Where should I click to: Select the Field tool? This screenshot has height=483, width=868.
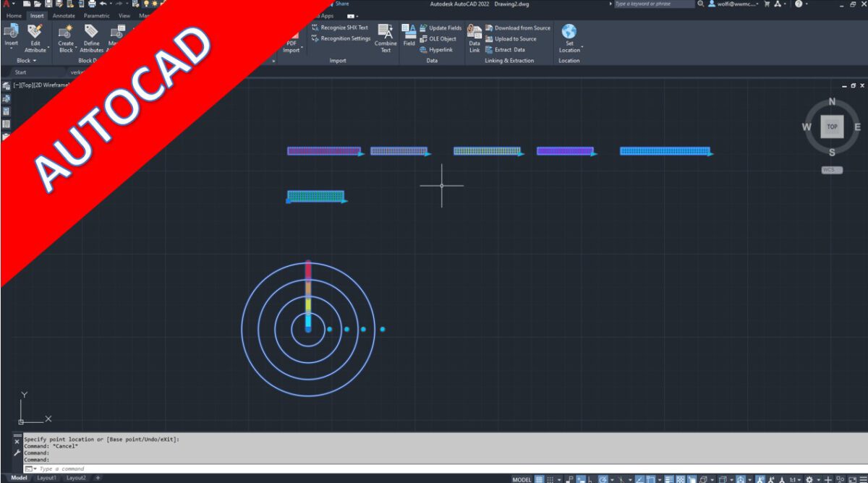409,36
